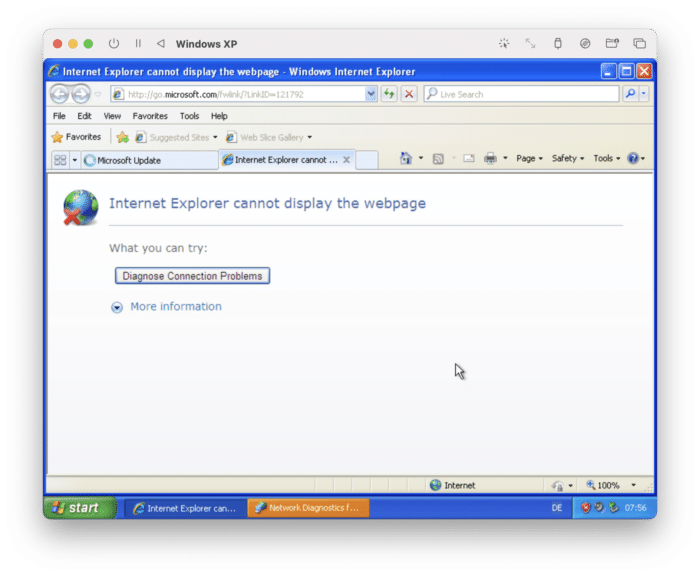Click the Live Search box
This screenshot has height=576, width=700.
(x=521, y=94)
